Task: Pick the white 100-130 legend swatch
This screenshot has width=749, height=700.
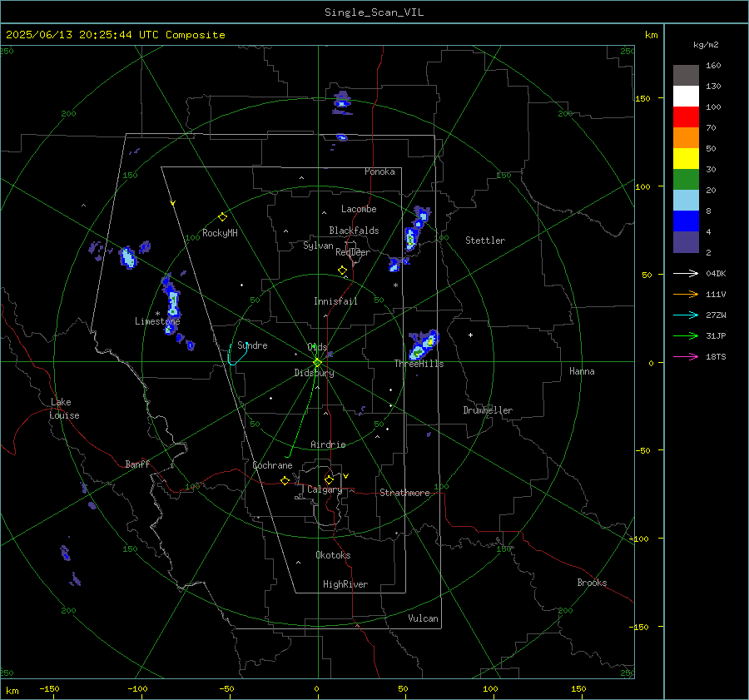Action: 686,97
